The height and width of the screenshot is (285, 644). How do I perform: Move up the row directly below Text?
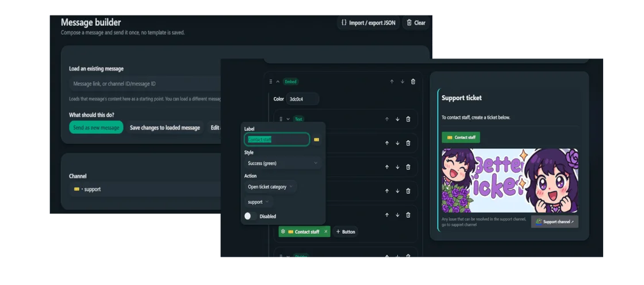coord(387,143)
